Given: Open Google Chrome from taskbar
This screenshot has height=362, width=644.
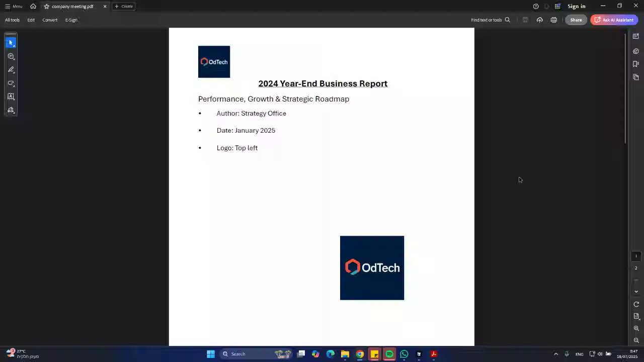Looking at the screenshot, I should tap(360, 354).
